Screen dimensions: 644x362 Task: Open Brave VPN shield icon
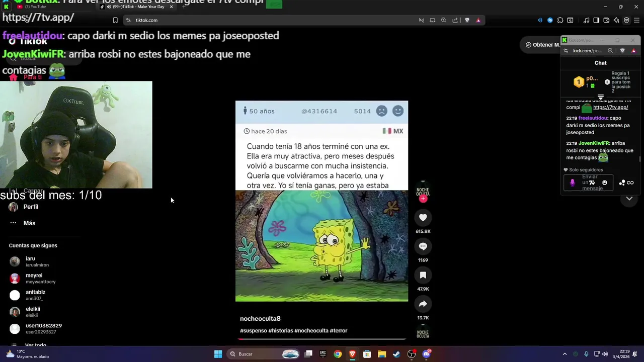(x=626, y=20)
